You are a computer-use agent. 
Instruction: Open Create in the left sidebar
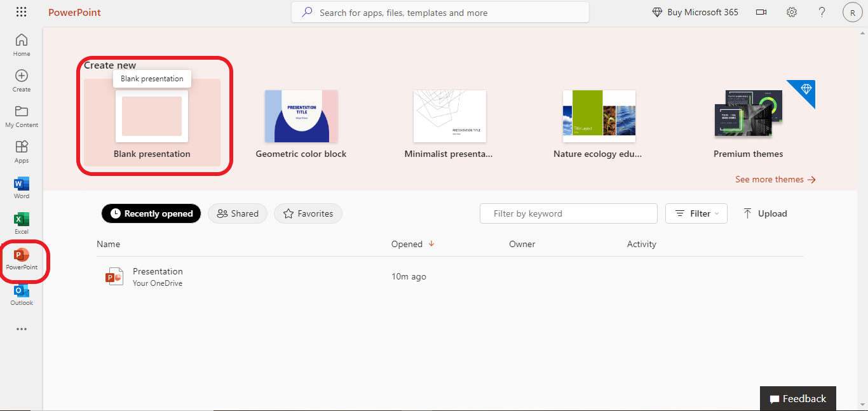pyautogui.click(x=22, y=80)
